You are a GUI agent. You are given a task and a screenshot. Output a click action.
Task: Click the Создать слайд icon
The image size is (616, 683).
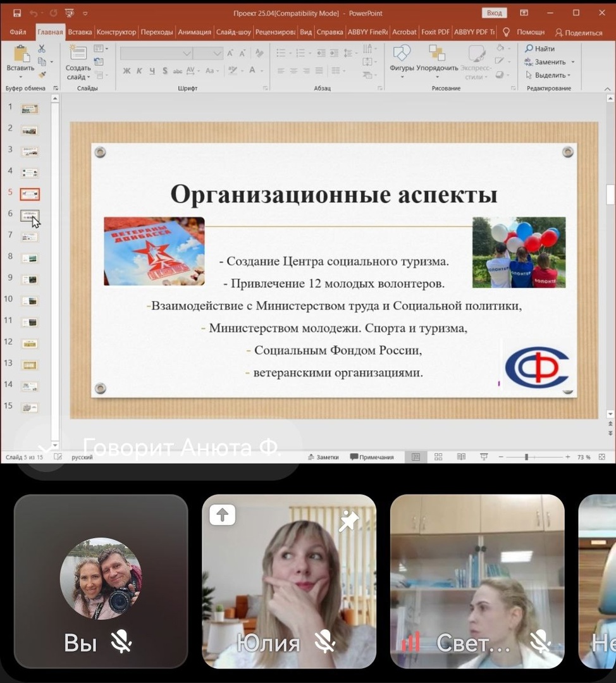[x=78, y=53]
